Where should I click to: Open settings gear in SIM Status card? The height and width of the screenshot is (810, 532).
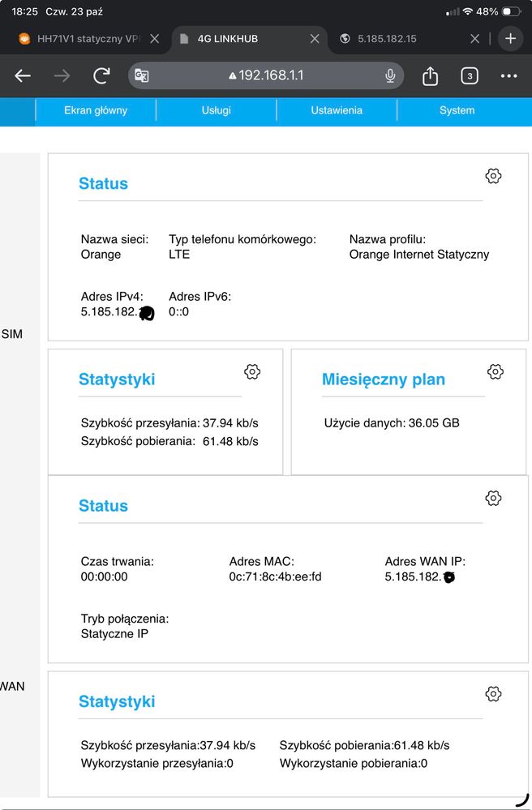coord(493,176)
